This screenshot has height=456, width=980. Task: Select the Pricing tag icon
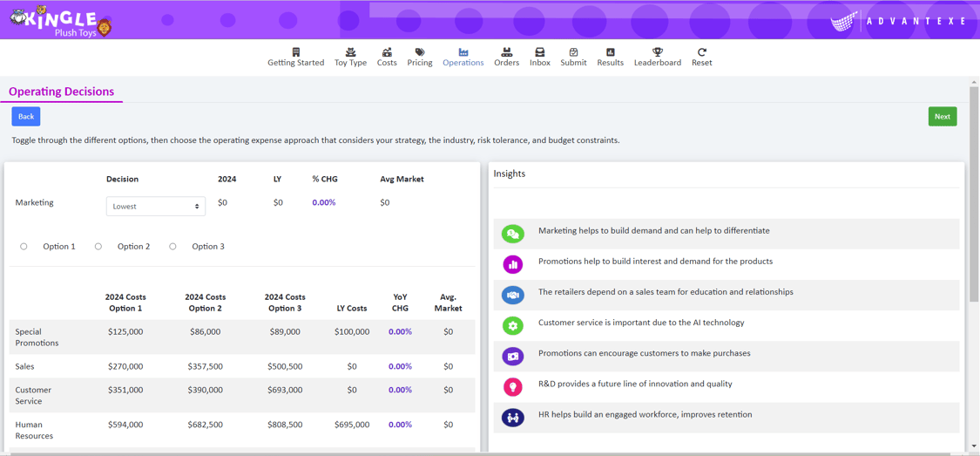pyautogui.click(x=420, y=52)
